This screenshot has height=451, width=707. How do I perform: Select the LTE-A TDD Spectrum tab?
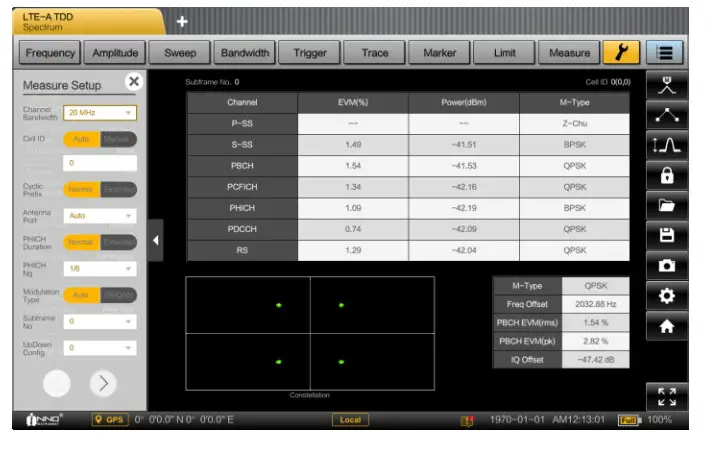pos(88,22)
